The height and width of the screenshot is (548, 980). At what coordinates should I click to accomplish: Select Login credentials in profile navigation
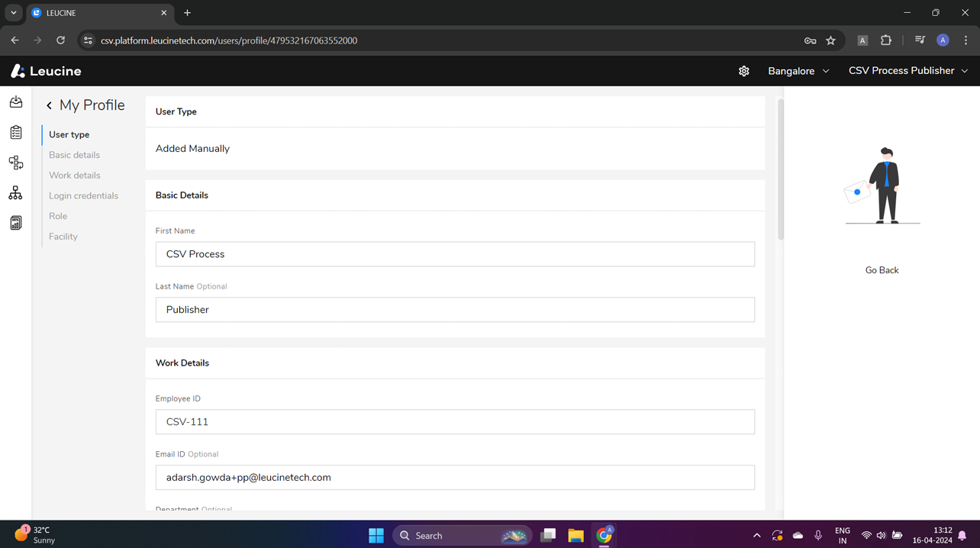click(83, 195)
